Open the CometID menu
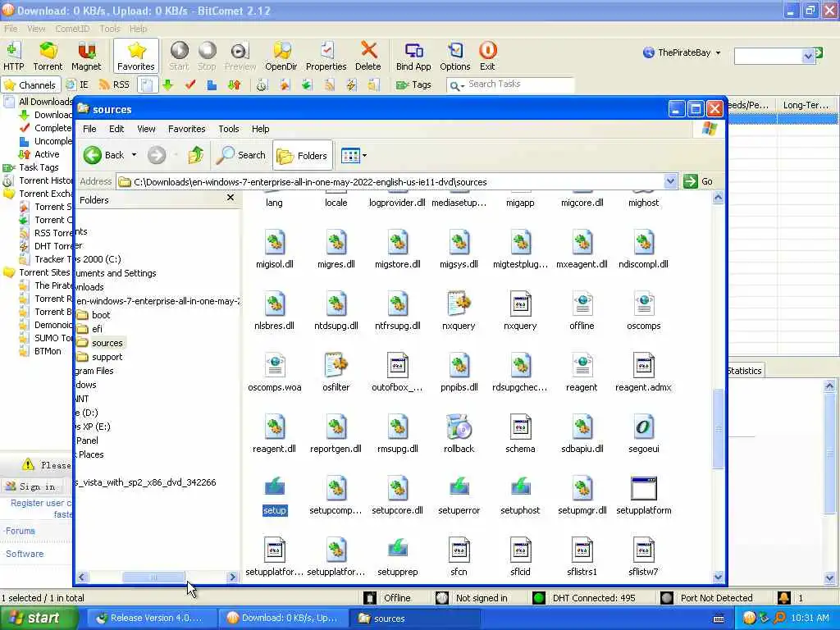 (x=72, y=29)
